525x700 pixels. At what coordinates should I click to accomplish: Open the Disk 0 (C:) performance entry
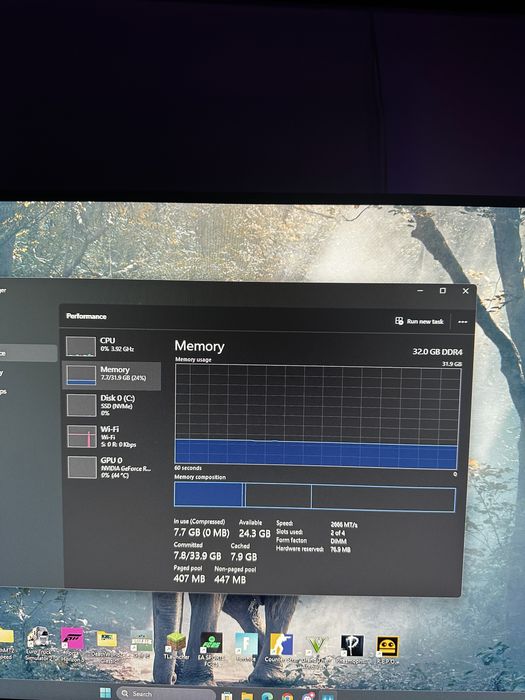(x=111, y=405)
